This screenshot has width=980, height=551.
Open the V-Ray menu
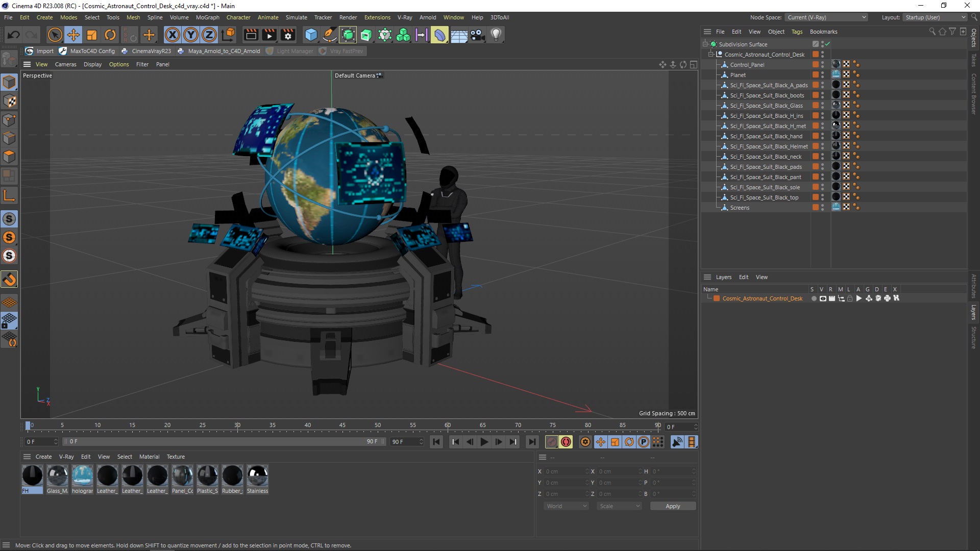click(405, 17)
